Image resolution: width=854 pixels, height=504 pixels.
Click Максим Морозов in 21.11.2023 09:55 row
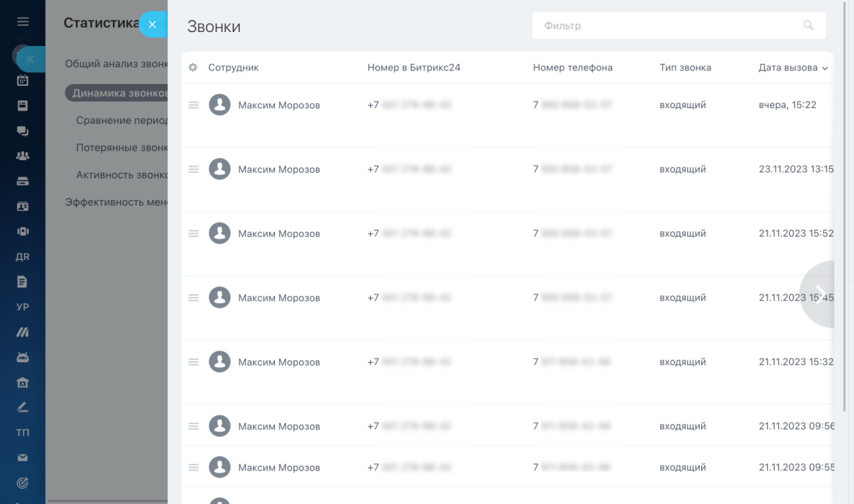[279, 467]
